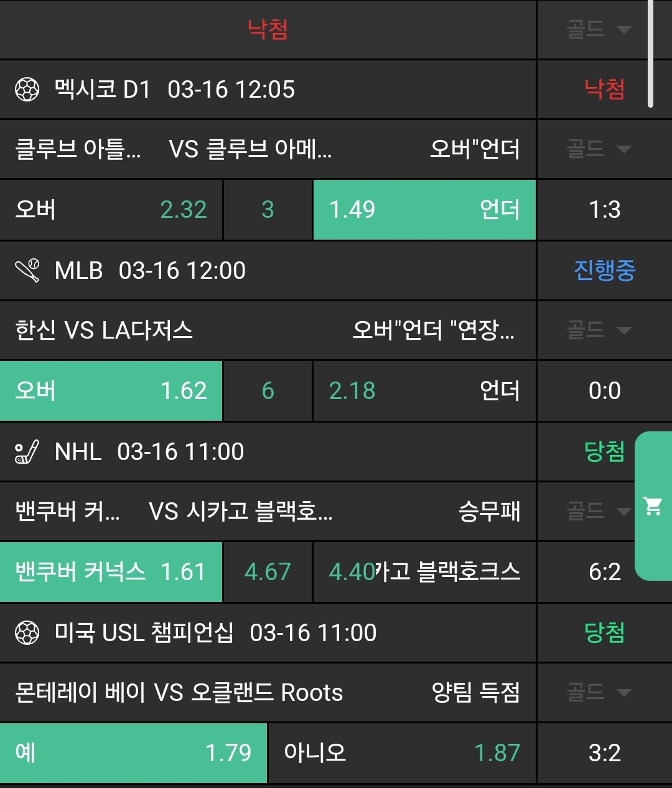The width and height of the screenshot is (672, 788).
Task: Select 언더 2.18 for 한신 VS LA다저스
Action: pos(424,391)
